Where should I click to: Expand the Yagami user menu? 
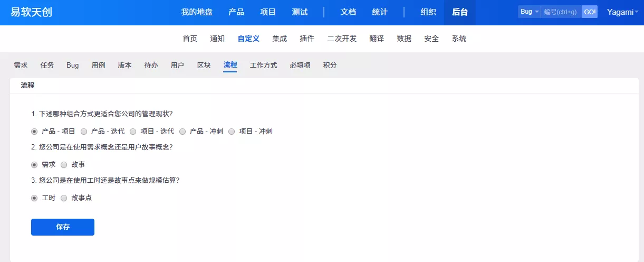(622, 12)
